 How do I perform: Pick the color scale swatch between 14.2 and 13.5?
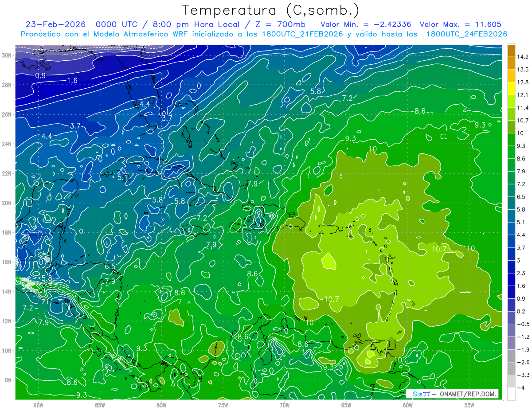point(511,63)
